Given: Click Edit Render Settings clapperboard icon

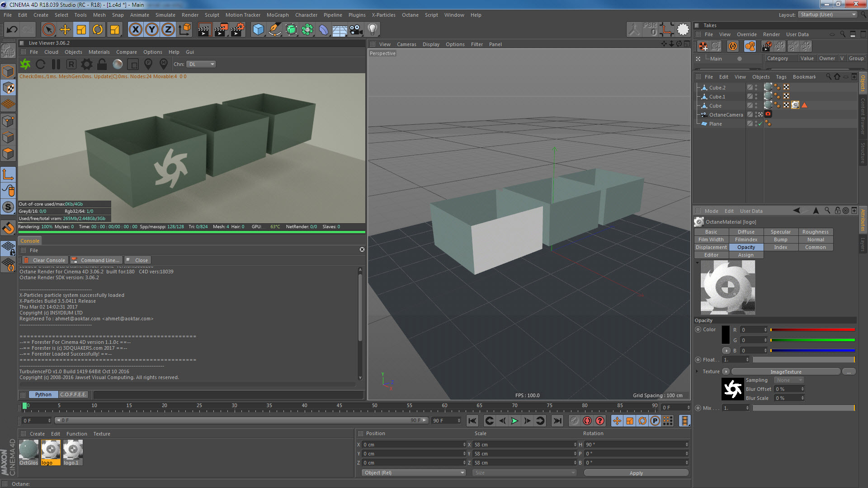Looking at the screenshot, I should pyautogui.click(x=238, y=30).
